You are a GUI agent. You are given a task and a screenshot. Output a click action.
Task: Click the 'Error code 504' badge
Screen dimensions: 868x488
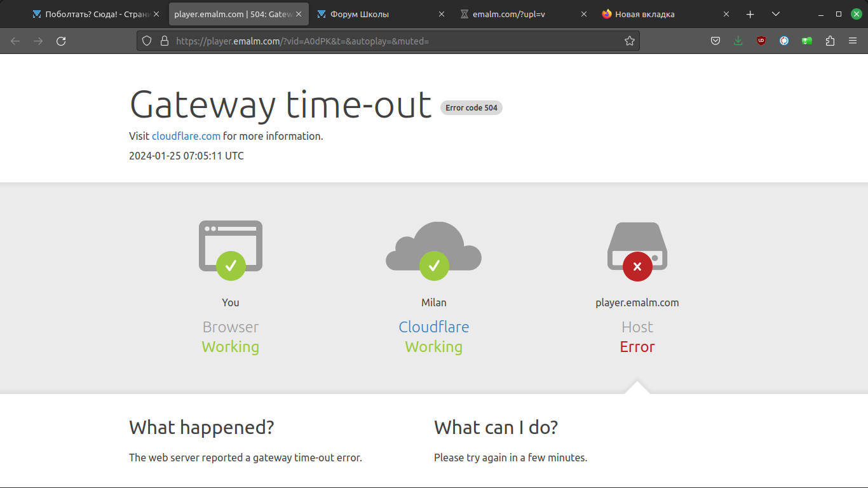(471, 107)
